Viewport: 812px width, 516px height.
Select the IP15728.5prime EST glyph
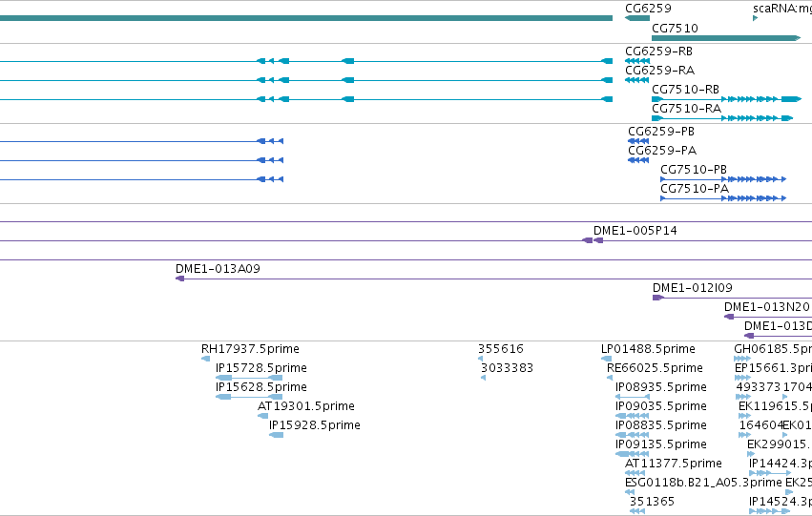(x=249, y=378)
